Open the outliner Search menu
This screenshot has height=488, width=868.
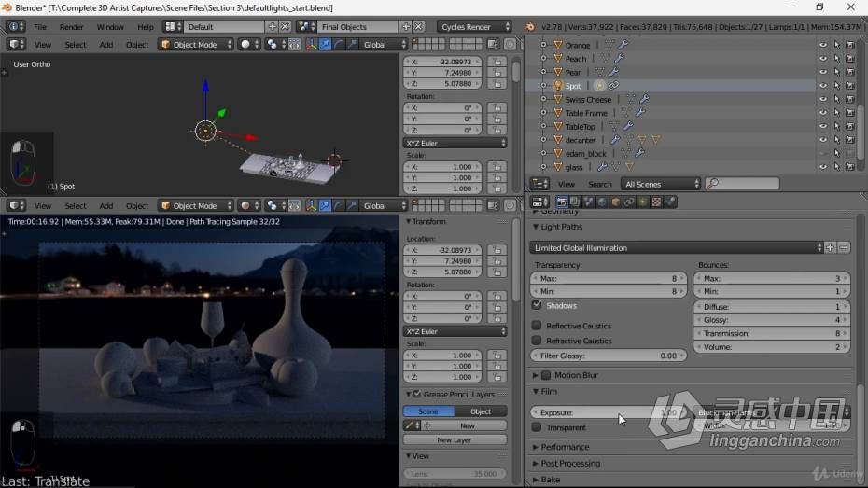tap(600, 184)
